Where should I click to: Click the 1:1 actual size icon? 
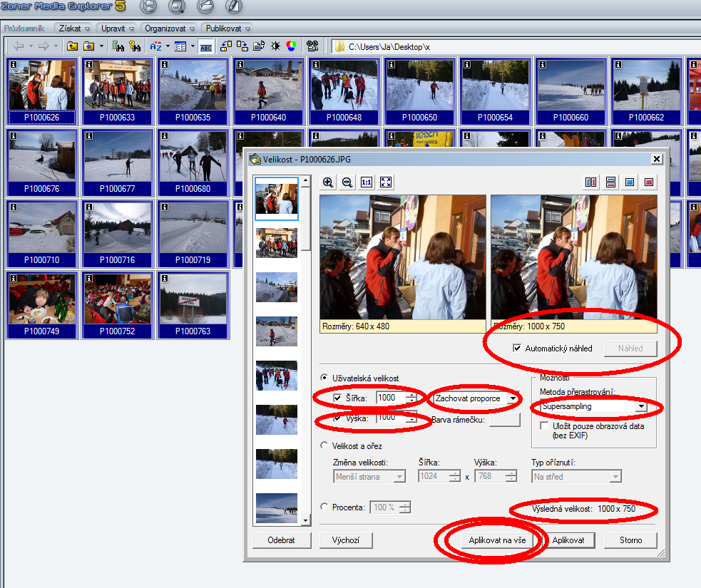click(366, 182)
